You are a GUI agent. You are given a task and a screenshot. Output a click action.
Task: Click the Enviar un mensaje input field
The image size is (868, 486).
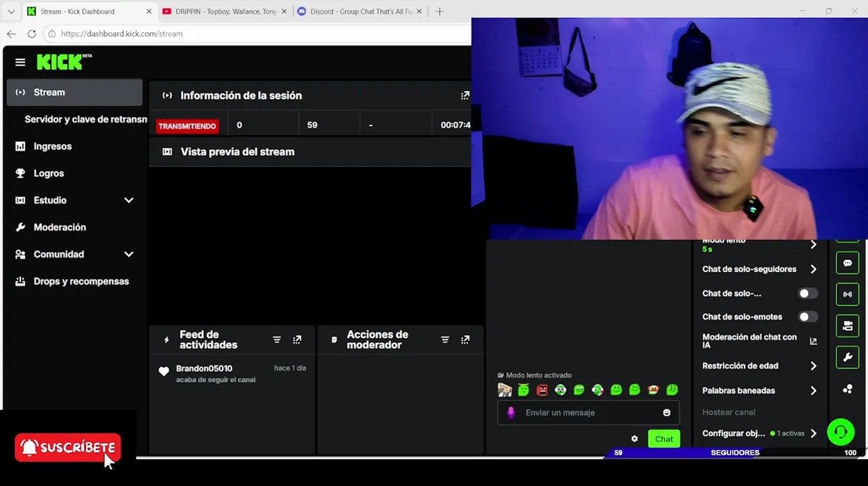pyautogui.click(x=589, y=412)
